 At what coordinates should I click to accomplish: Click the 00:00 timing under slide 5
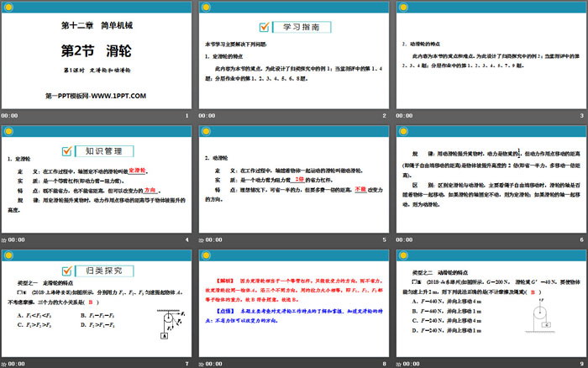[x=213, y=239]
